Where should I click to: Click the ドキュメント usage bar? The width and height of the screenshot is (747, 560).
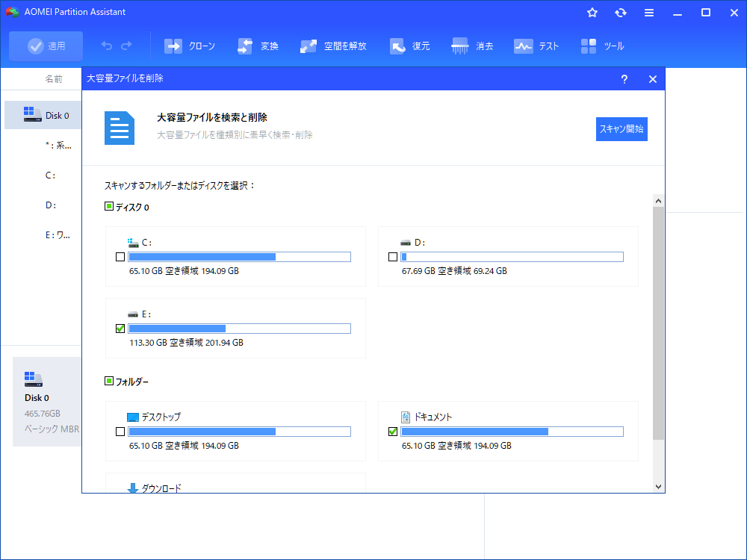tap(512, 432)
